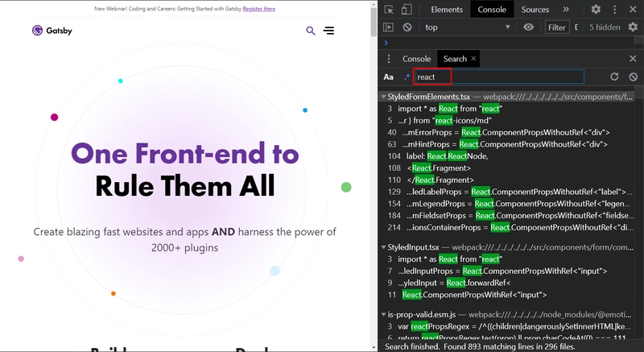
Task: Switch to the Elements tab
Action: tap(447, 10)
